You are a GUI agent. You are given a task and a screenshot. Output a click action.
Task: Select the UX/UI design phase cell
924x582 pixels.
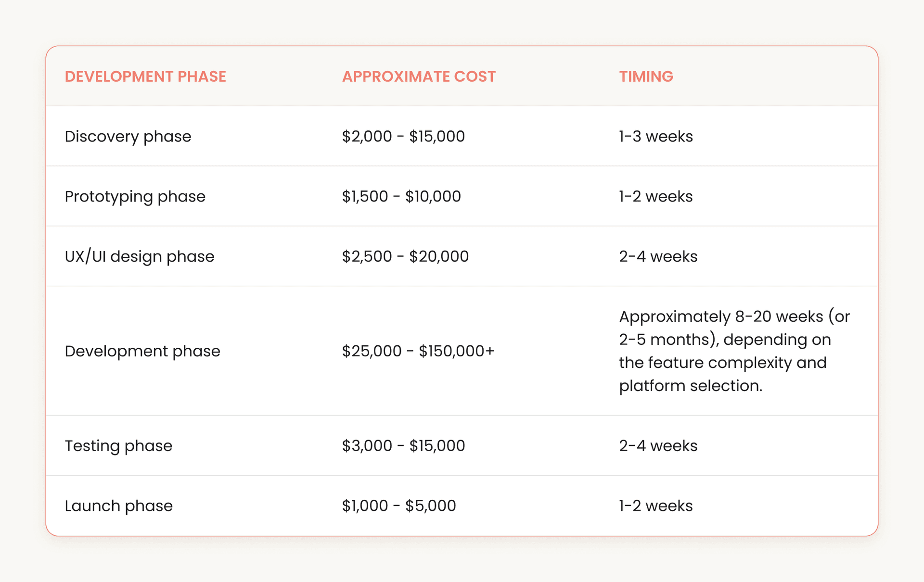[140, 256]
